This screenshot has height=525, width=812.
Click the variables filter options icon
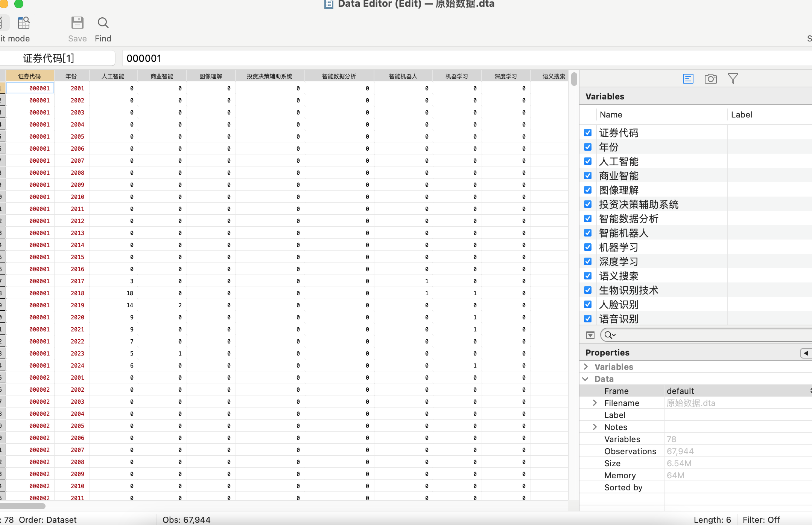coord(590,335)
